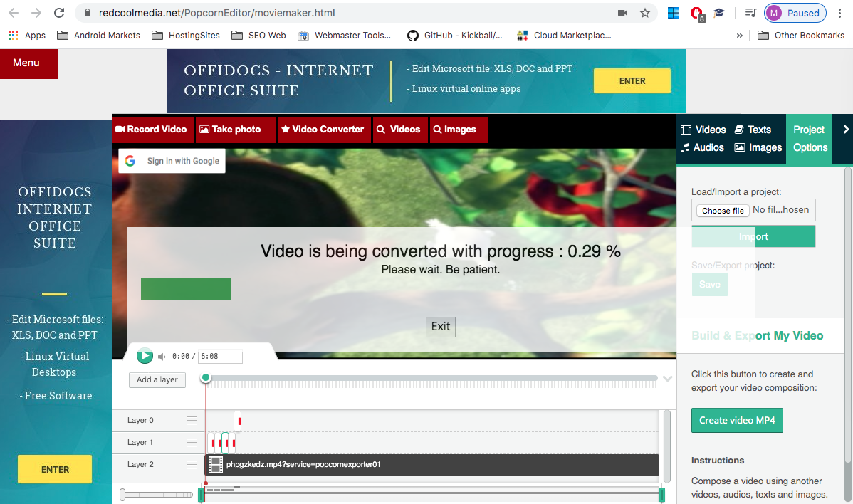Open the media control playlist icon
Screen dimensions: 853x504
(x=750, y=13)
